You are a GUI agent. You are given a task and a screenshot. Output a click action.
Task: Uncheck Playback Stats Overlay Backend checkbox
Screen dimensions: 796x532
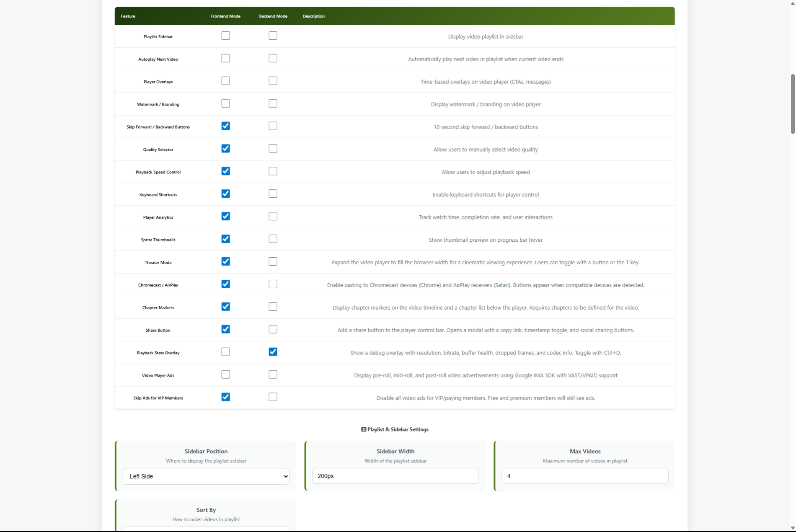point(273,352)
